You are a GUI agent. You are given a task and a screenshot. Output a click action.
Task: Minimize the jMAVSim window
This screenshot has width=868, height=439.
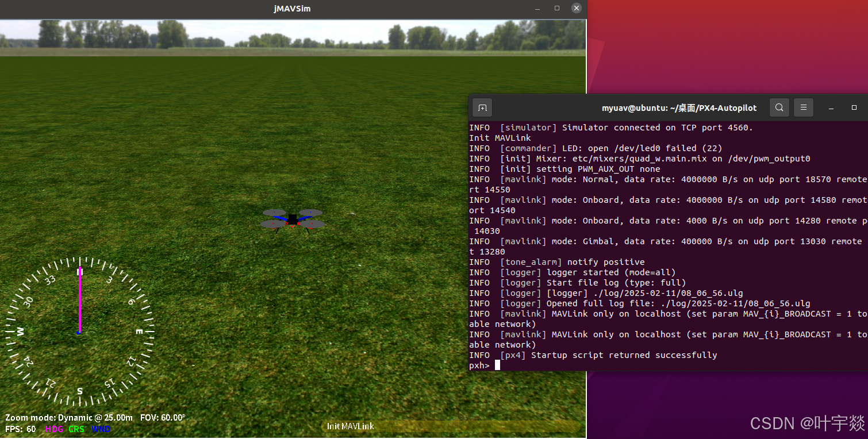pyautogui.click(x=537, y=9)
